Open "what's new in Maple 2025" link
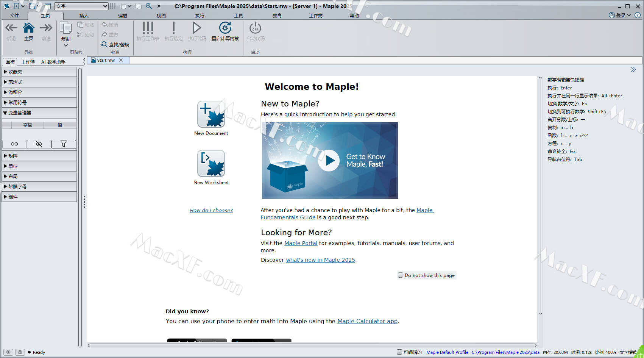This screenshot has height=358, width=644. pyautogui.click(x=320, y=260)
